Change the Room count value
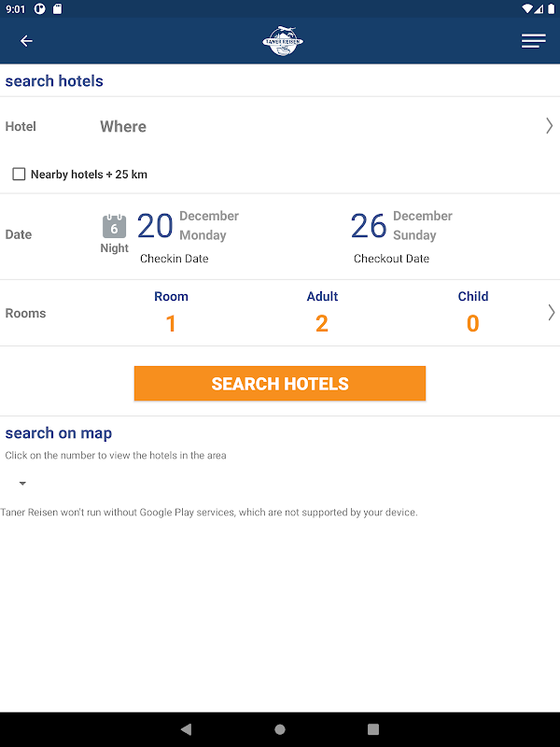The width and height of the screenshot is (560, 747). (171, 323)
